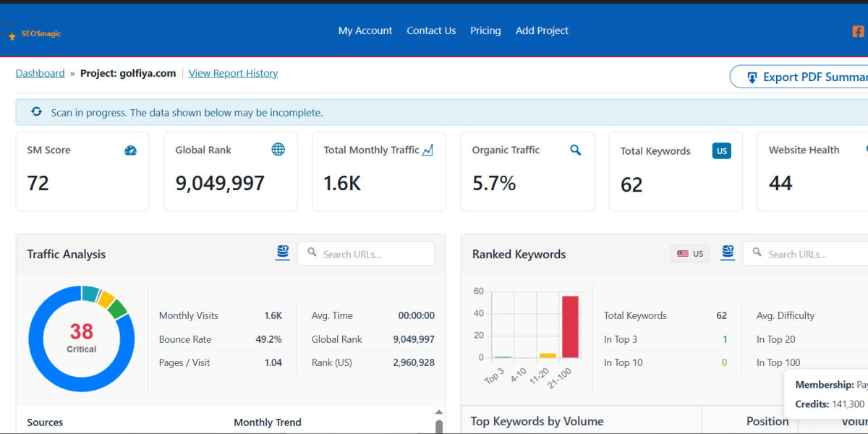Screen dimensions: 868x434
Task: Click the Global Rank globe icon
Action: tap(278, 150)
